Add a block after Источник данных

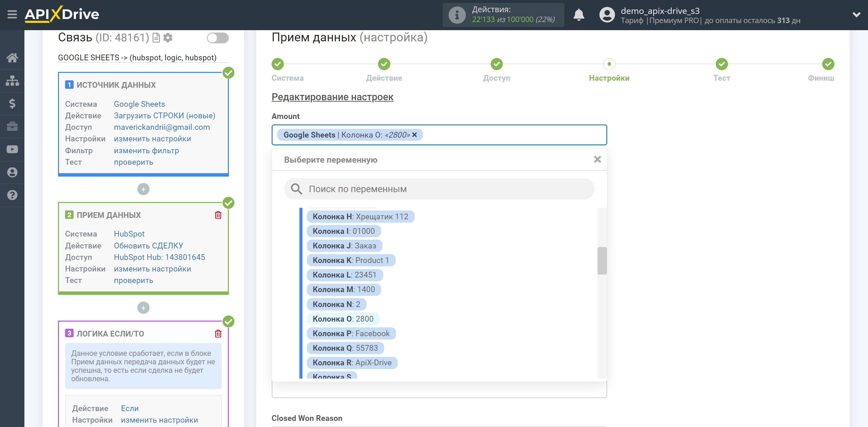pyautogui.click(x=143, y=189)
